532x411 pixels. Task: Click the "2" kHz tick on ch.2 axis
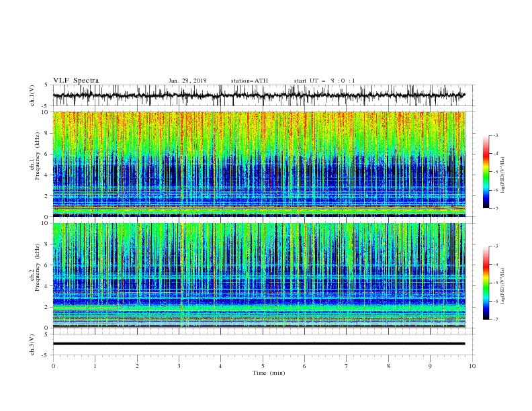pos(47,307)
